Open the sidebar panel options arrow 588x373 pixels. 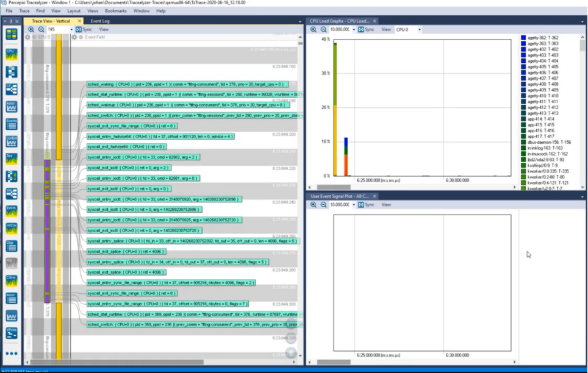tap(5, 21)
